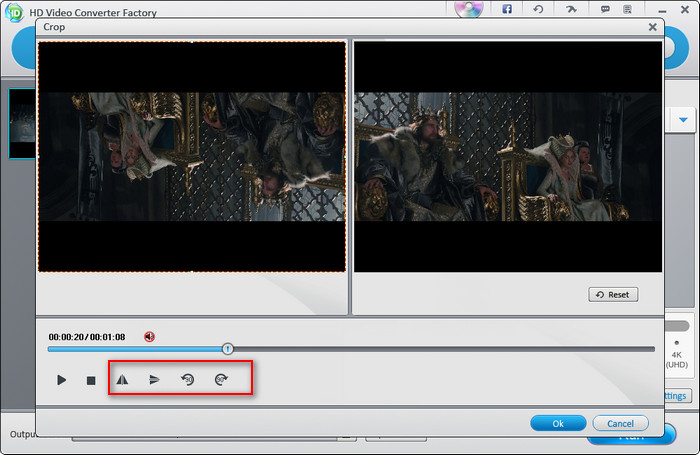Click the feedback chat icon in title bar
Screen dimensions: 700x455
[605, 9]
